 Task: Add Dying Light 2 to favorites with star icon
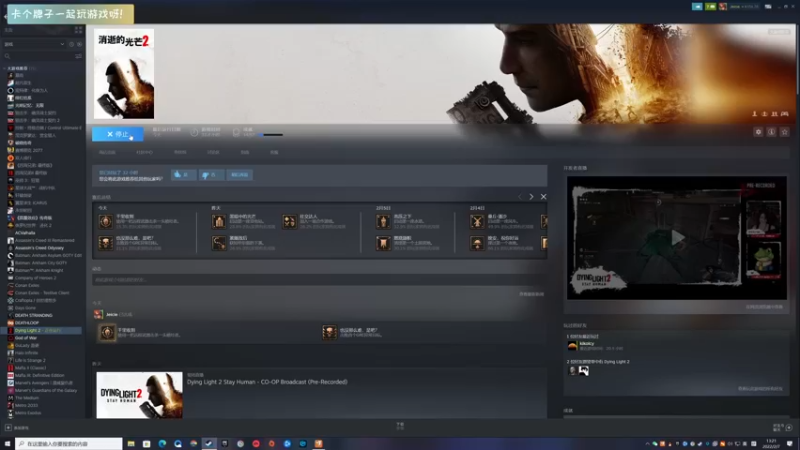[x=785, y=132]
